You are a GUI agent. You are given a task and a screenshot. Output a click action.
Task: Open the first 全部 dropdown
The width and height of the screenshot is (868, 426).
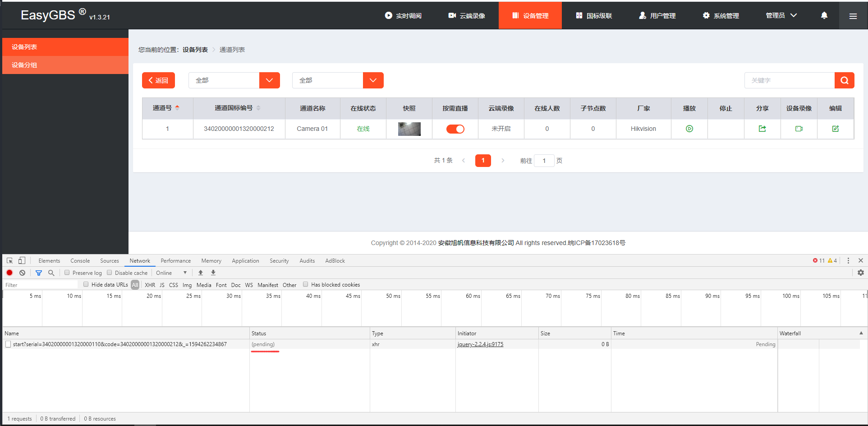[x=234, y=80]
